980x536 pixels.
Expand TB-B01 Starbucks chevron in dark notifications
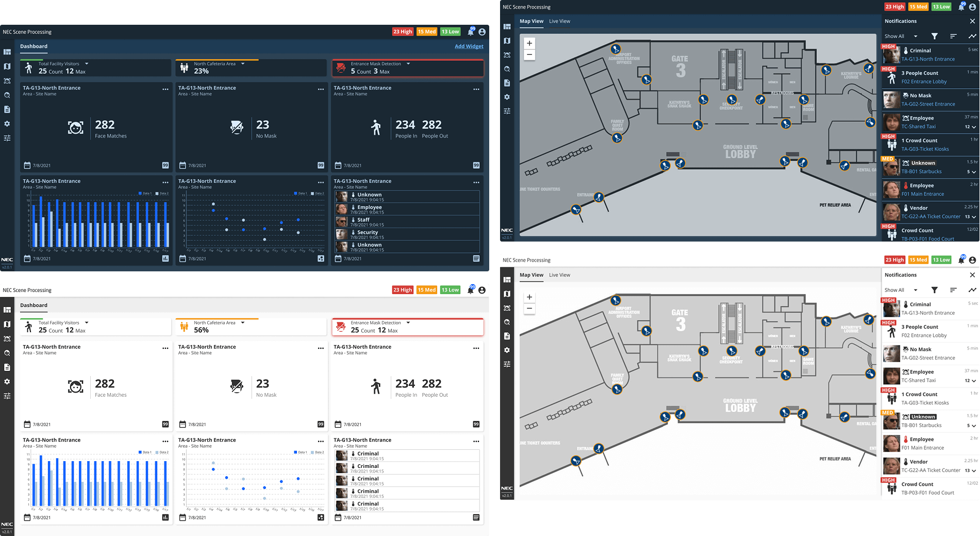(974, 172)
